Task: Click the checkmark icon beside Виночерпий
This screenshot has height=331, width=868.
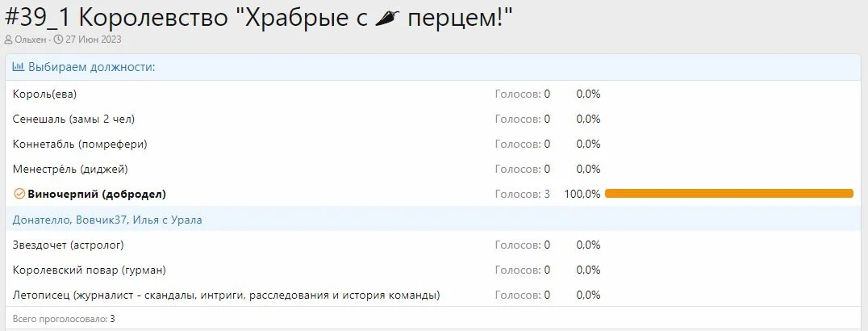Action: click(x=19, y=194)
